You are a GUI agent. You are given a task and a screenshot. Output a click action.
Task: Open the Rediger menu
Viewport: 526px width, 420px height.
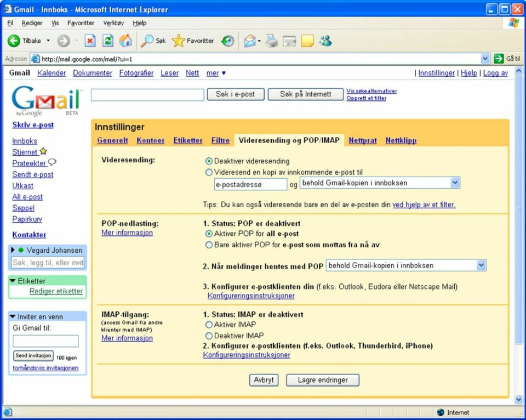pyautogui.click(x=32, y=23)
